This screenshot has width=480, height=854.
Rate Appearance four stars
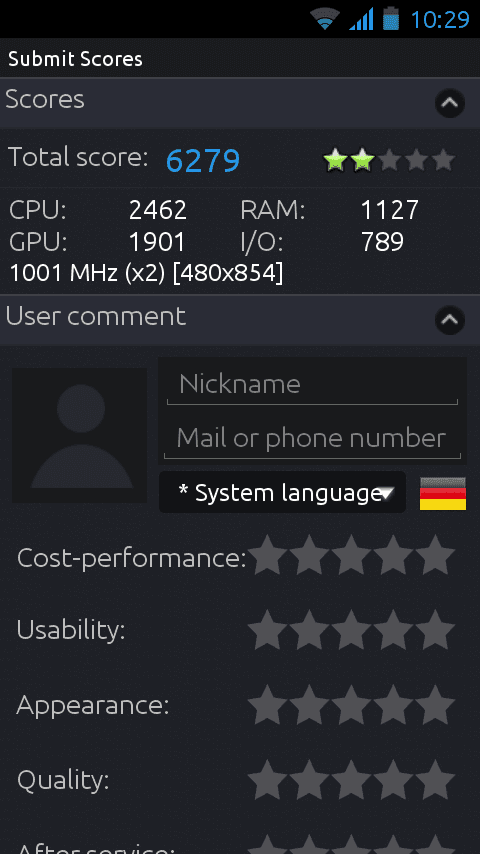point(393,705)
